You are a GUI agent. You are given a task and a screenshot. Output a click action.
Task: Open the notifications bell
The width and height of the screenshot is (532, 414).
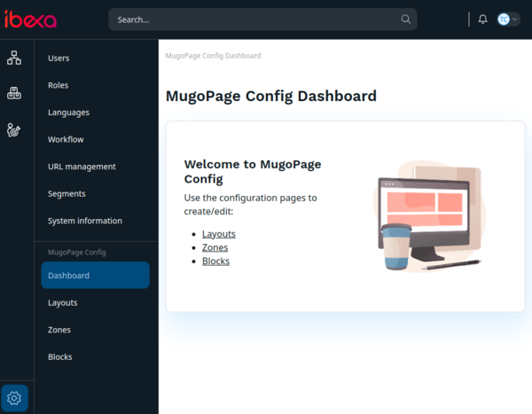[x=482, y=20]
